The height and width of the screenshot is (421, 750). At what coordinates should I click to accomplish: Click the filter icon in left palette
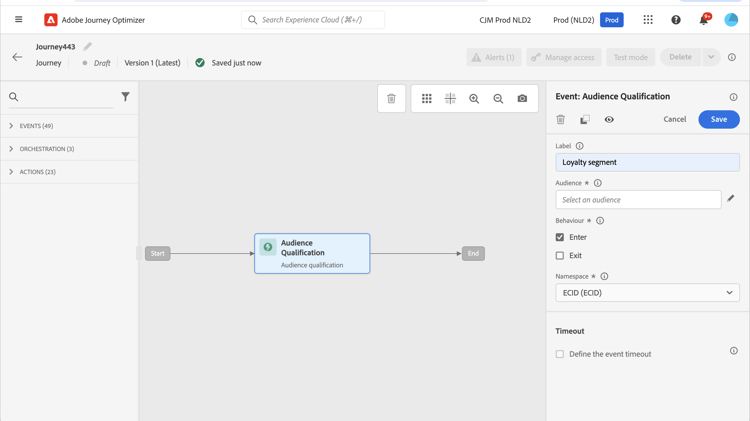pyautogui.click(x=125, y=97)
